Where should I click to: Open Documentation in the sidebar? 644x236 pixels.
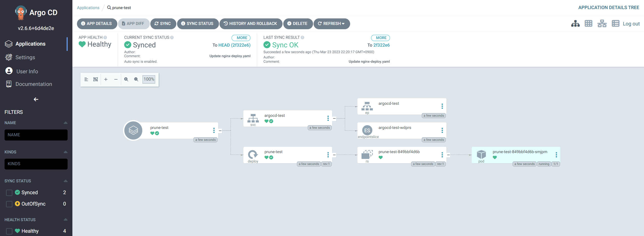(34, 84)
